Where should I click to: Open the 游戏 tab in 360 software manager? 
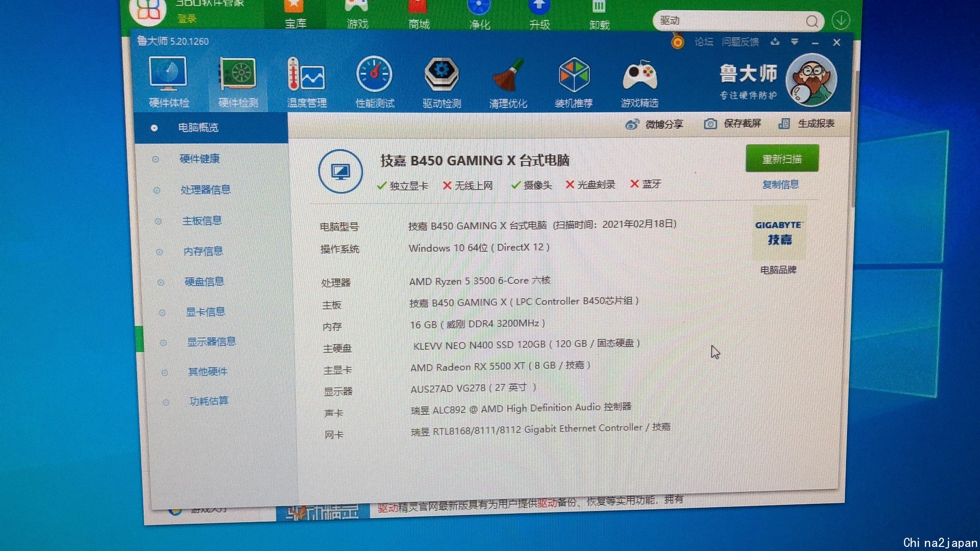pyautogui.click(x=357, y=14)
